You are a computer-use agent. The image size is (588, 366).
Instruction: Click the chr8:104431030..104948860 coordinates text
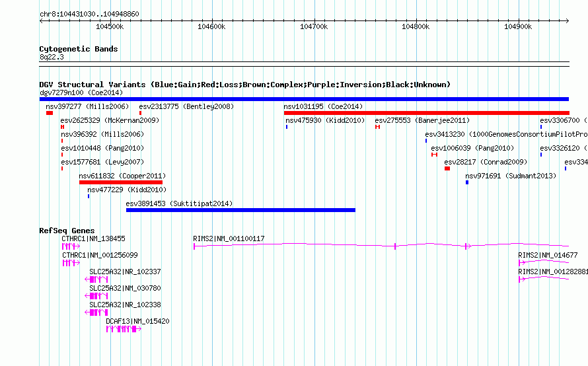89,15
